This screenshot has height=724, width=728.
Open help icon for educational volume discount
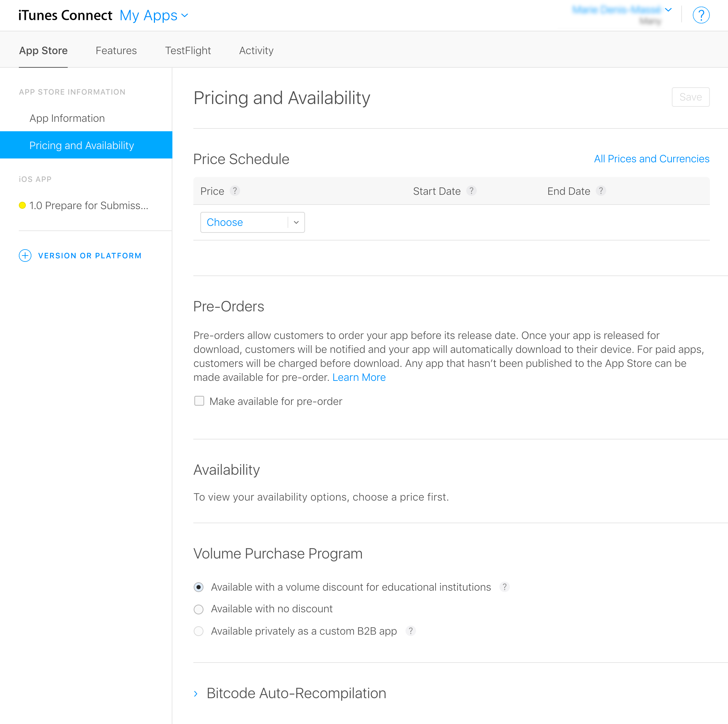[x=505, y=587]
